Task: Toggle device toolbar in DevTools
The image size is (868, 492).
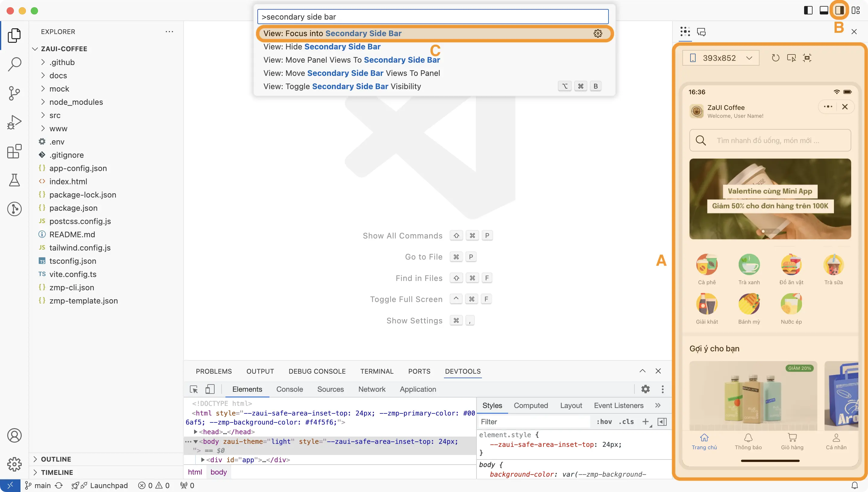Action: click(210, 389)
